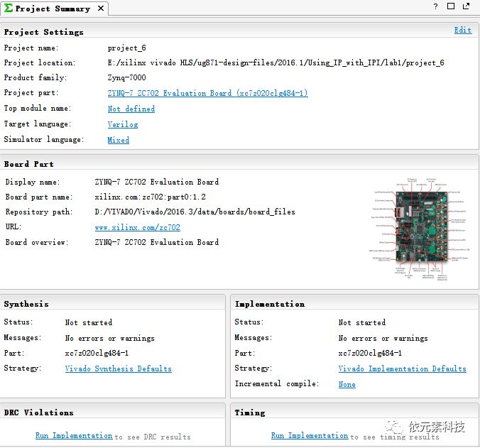Viewport: 480px width, 448px height.
Task: Close the Project Summary tab
Action: pos(101,9)
